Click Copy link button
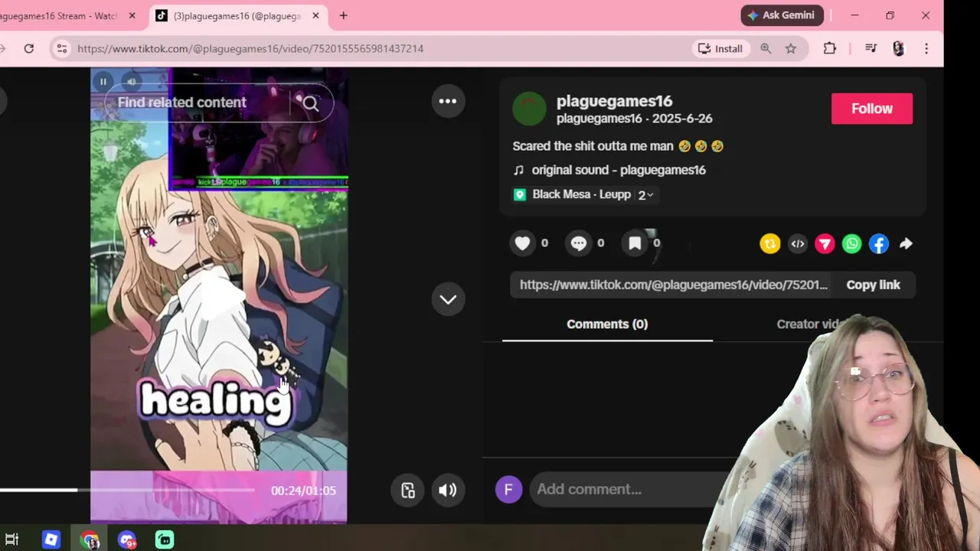Image resolution: width=980 pixels, height=551 pixels. pyautogui.click(x=873, y=285)
